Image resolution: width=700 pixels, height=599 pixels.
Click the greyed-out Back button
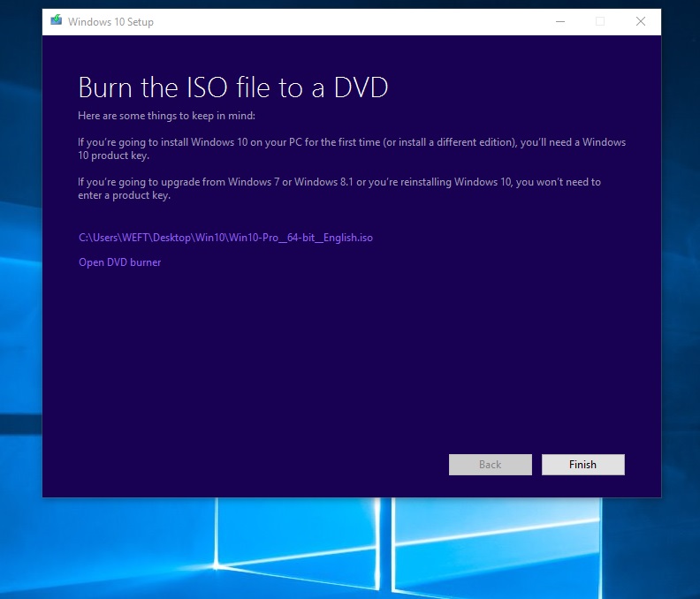[x=490, y=465]
